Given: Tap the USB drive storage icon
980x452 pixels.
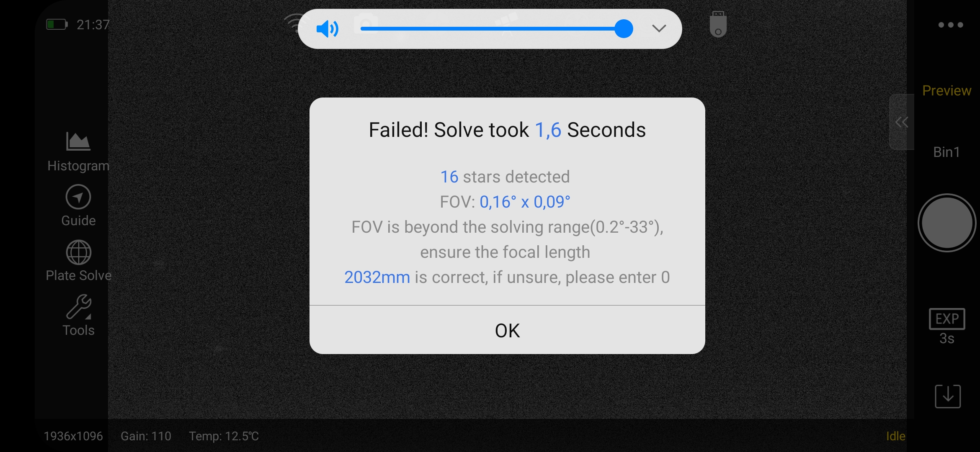Looking at the screenshot, I should [718, 25].
